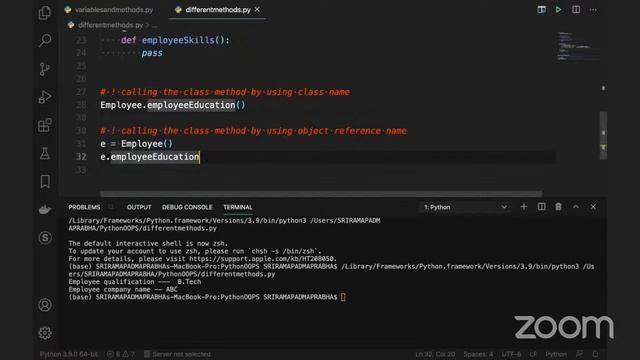
Task: Open the Manage gear icon
Action: [x=45, y=333]
